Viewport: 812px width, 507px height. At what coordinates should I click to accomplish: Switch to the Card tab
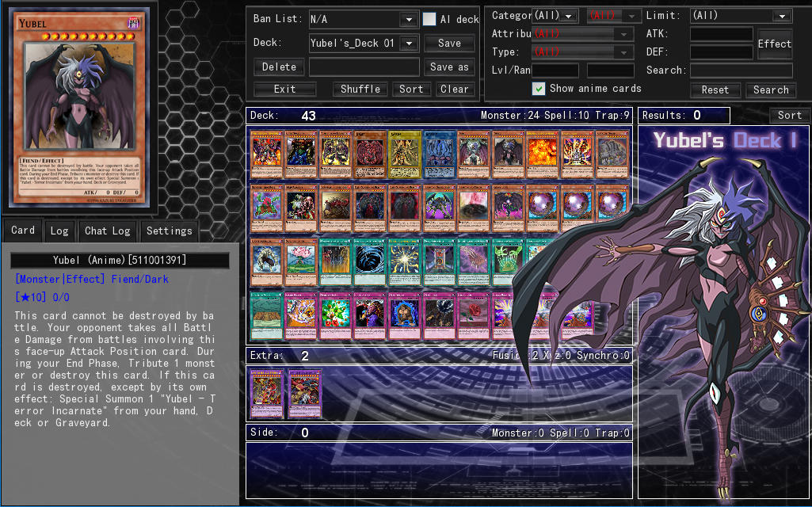[23, 231]
